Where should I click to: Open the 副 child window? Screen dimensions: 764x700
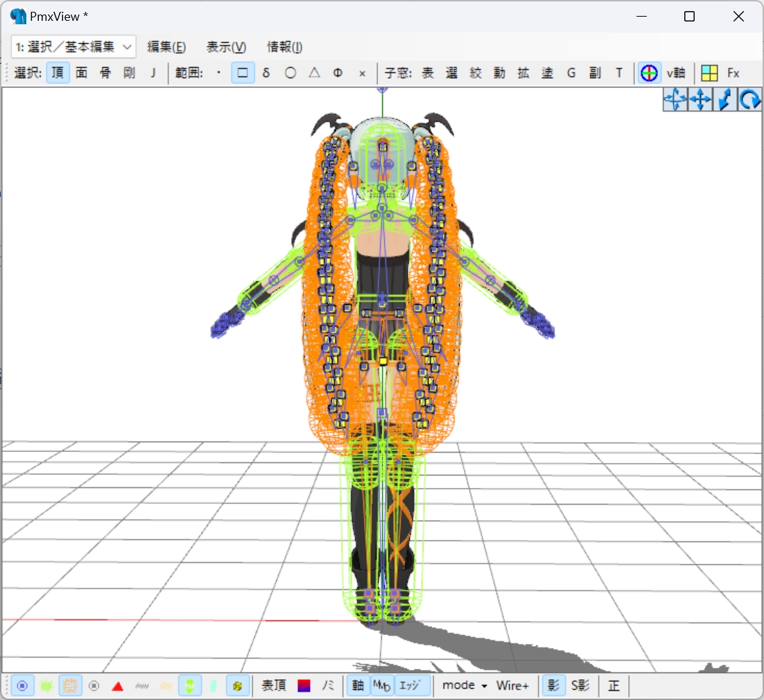click(x=595, y=73)
